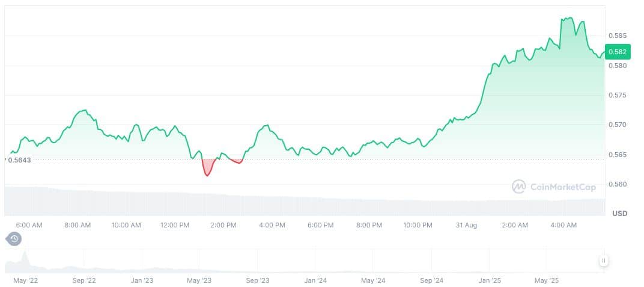Viewport: 644px width, 287px height.
Task: Click the USD currency label
Action: click(620, 214)
